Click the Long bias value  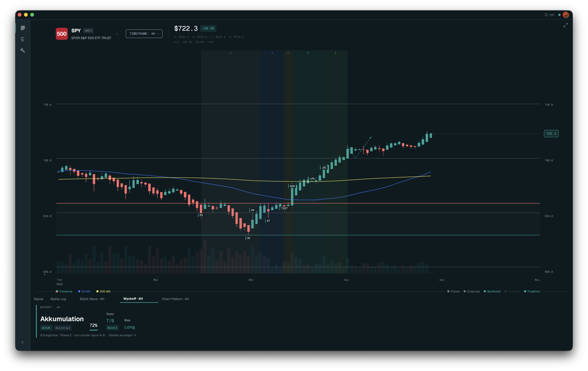130,327
